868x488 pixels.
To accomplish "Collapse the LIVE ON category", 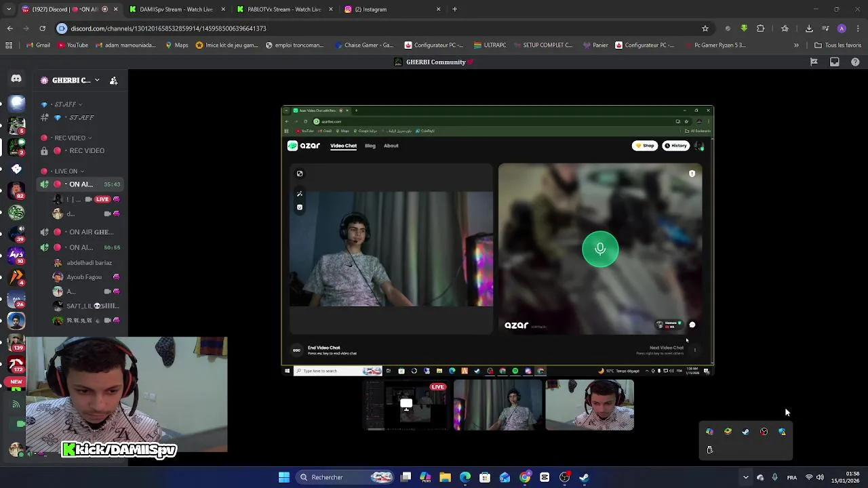I will tap(63, 171).
